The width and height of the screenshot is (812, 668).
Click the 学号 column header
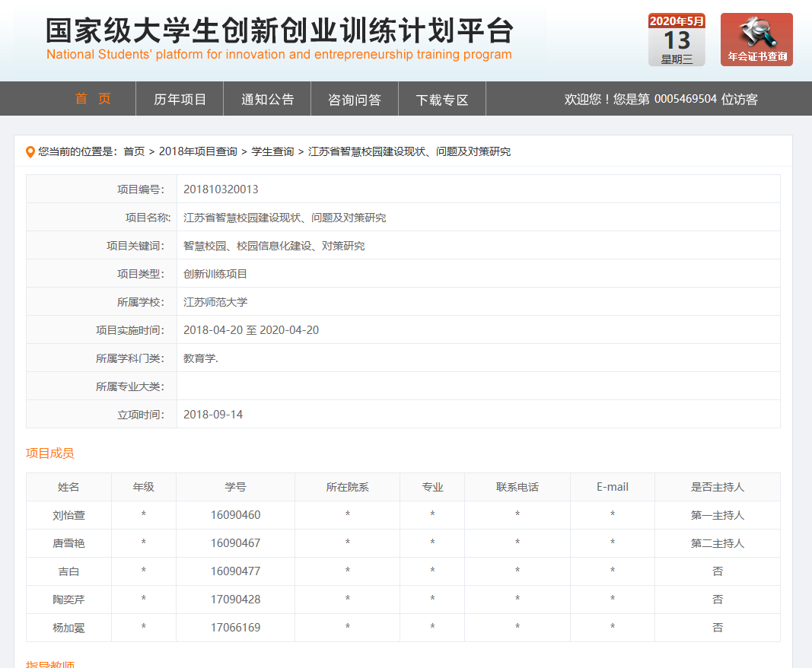click(235, 487)
